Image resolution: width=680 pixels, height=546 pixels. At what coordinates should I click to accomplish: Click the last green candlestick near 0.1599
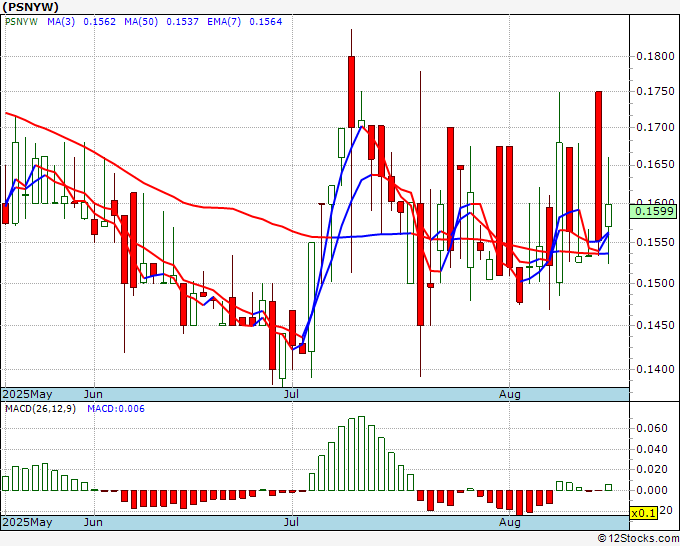click(608, 215)
